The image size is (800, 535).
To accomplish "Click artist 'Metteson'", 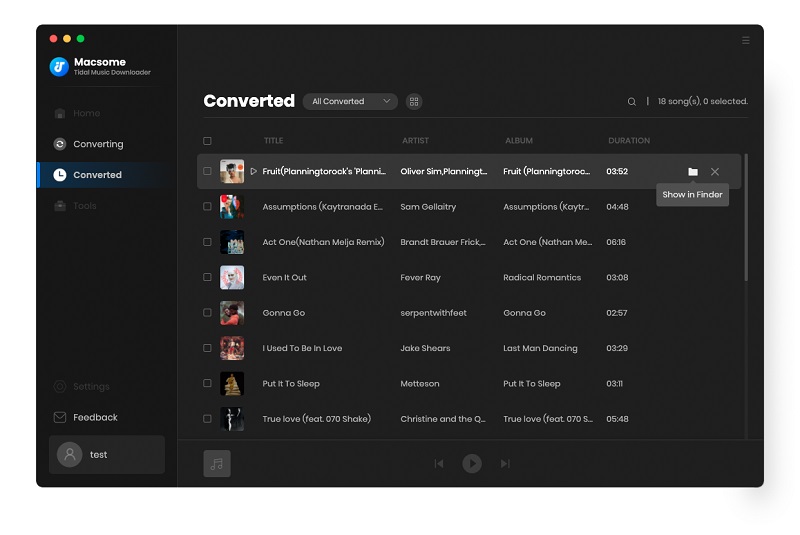I will [419, 384].
